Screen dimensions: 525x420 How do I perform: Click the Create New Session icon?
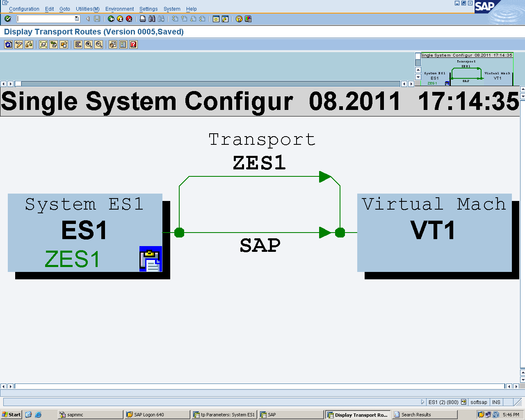click(216, 19)
